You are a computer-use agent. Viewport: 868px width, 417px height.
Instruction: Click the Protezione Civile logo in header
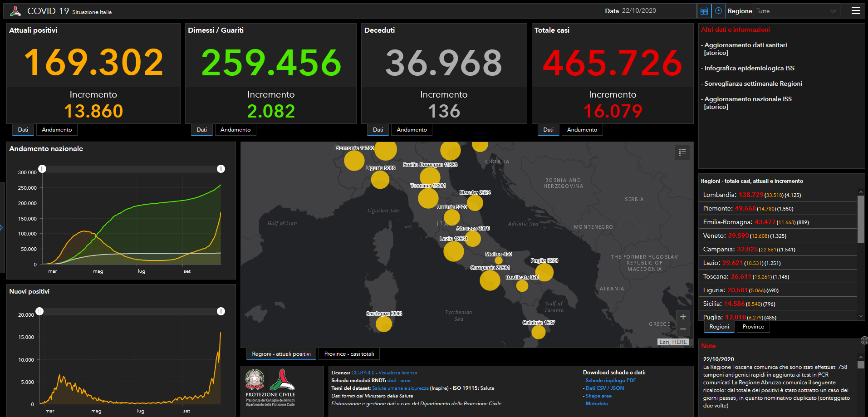click(15, 11)
